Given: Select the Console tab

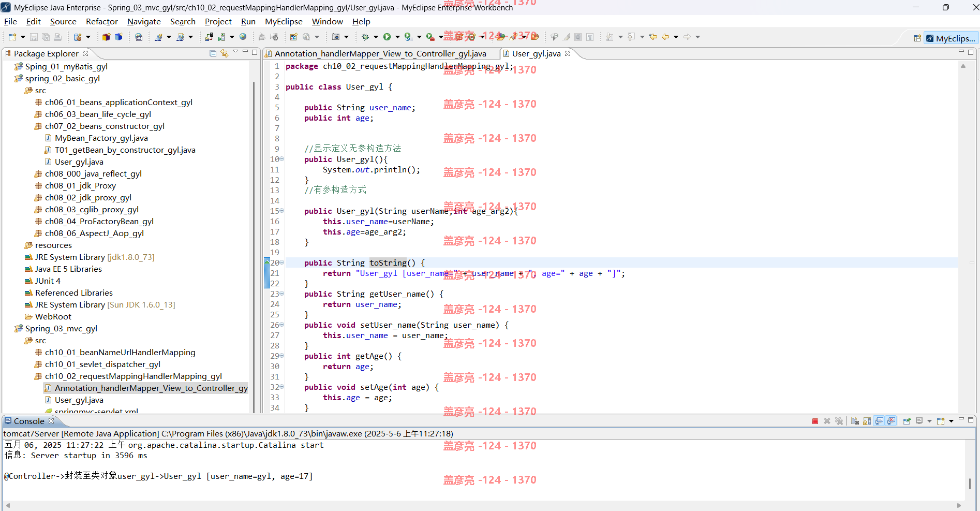Looking at the screenshot, I should point(29,421).
